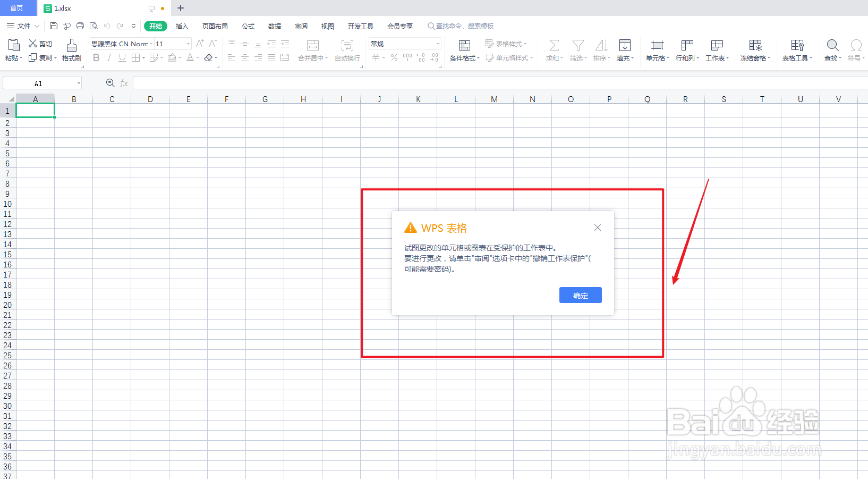Switch to the 视图 ribbon tab
Viewport: 868px width, 479px height.
click(328, 26)
